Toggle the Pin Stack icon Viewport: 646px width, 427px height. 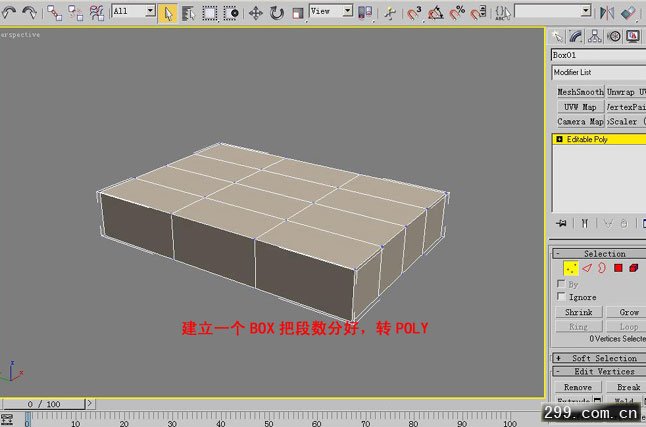tap(561, 224)
